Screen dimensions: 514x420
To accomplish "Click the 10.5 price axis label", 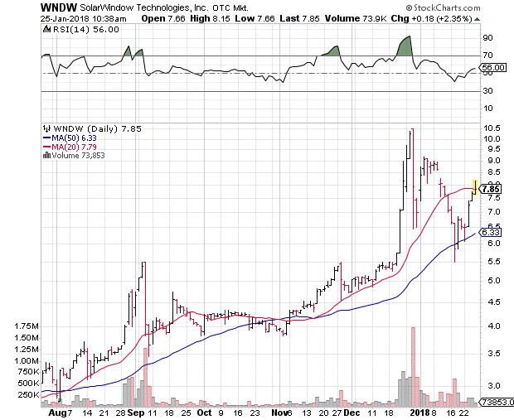I will (x=492, y=128).
